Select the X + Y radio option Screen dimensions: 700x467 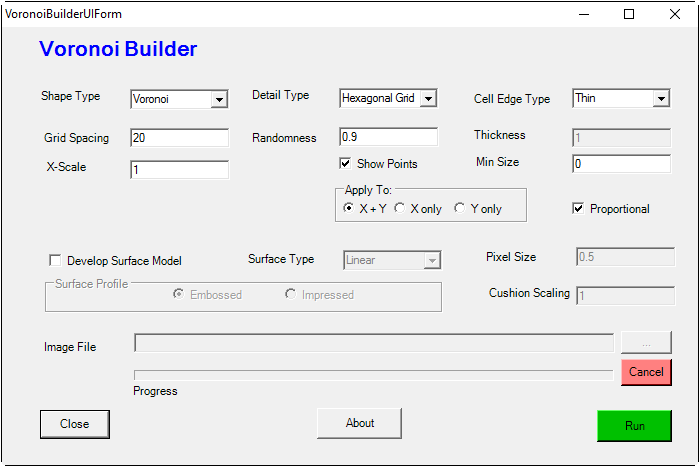(349, 208)
